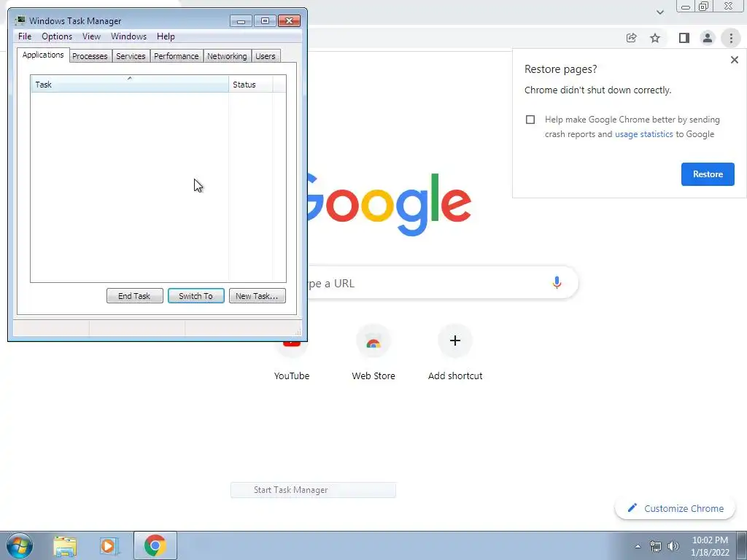This screenshot has width=747, height=560.
Task: Open the YouTube shortcut
Action: click(x=292, y=354)
